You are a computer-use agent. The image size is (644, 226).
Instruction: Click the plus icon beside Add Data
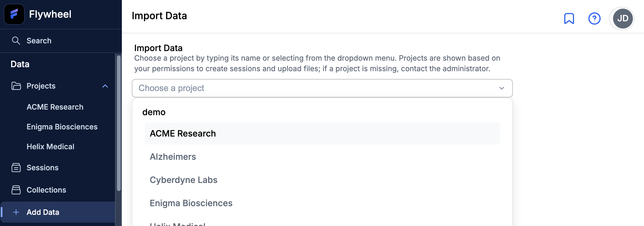[16, 212]
